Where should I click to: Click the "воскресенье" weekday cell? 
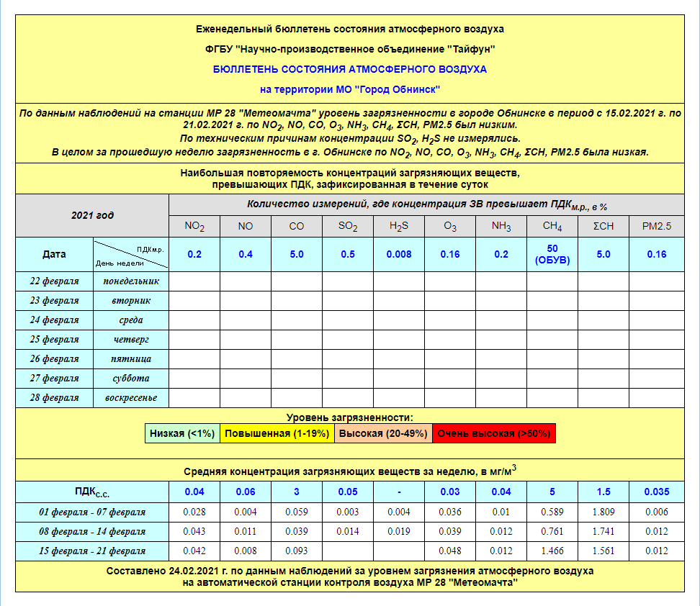(131, 397)
